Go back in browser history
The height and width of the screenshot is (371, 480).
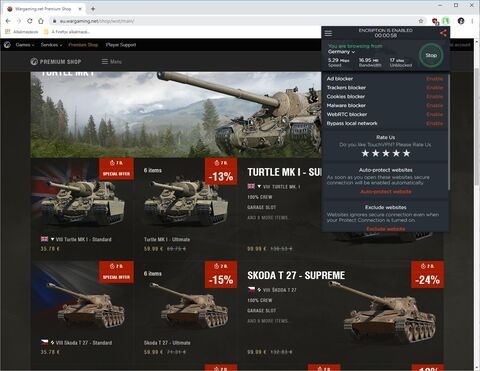tap(8, 21)
